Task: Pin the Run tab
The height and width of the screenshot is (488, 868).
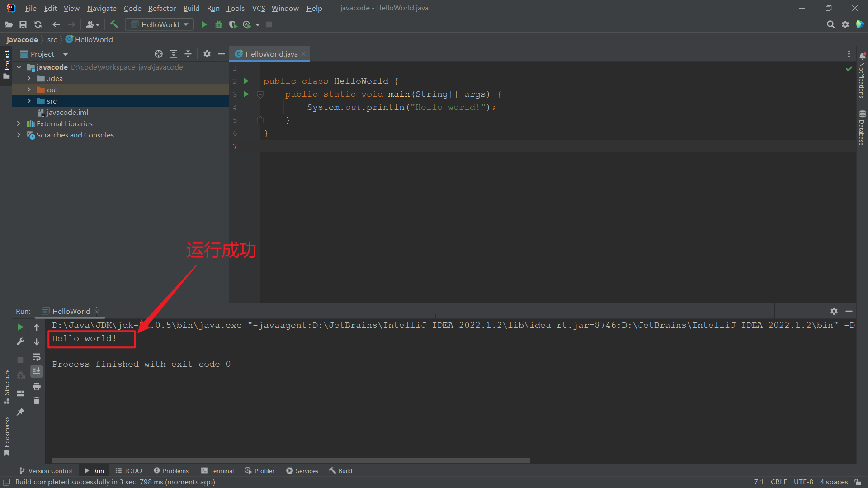Action: [20, 412]
